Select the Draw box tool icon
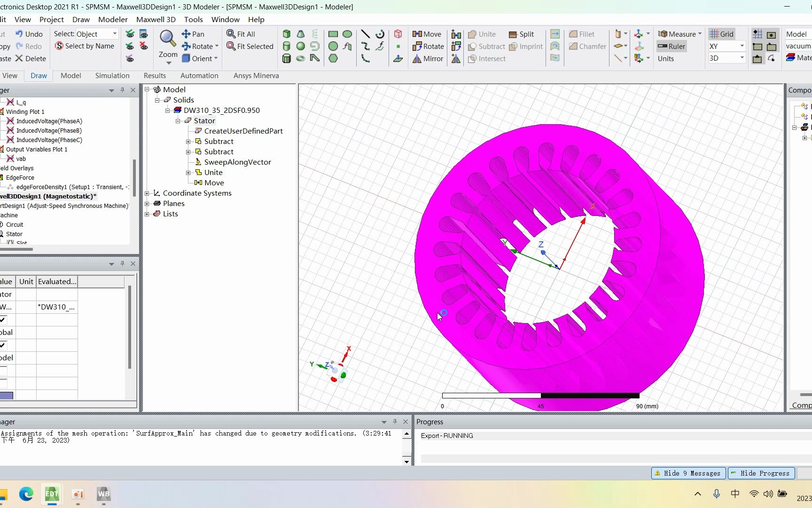The width and height of the screenshot is (812, 508). [287, 34]
